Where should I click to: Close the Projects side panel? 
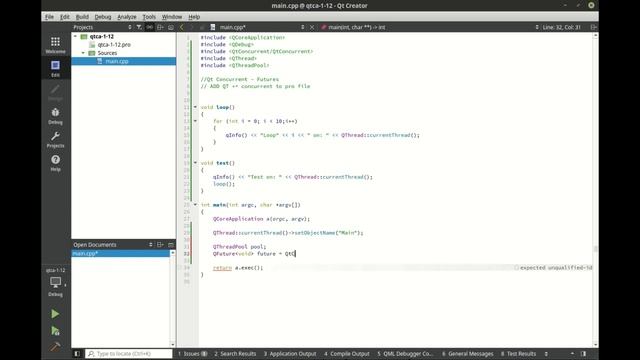pyautogui.click(x=171, y=27)
